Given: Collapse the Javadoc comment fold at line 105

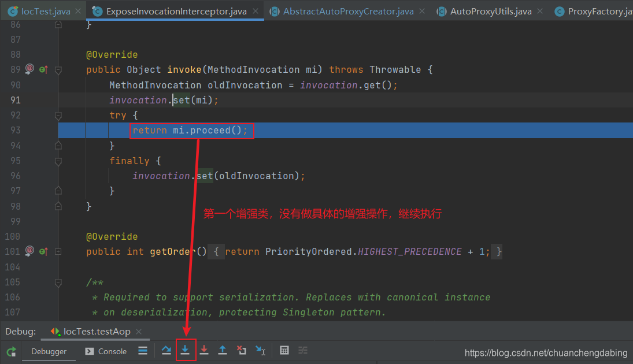Looking at the screenshot, I should [58, 283].
